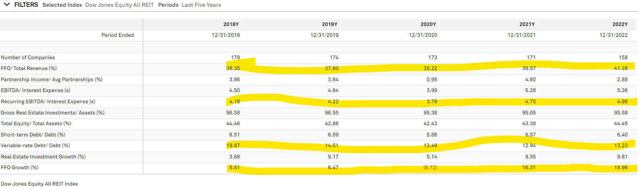Click the Dow Jones Equity All REIT Index footer text
This screenshot has width=644, height=190.
point(39,184)
